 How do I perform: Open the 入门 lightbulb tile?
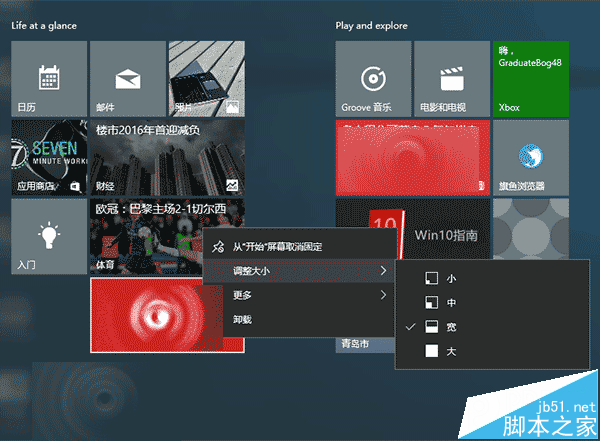point(49,236)
